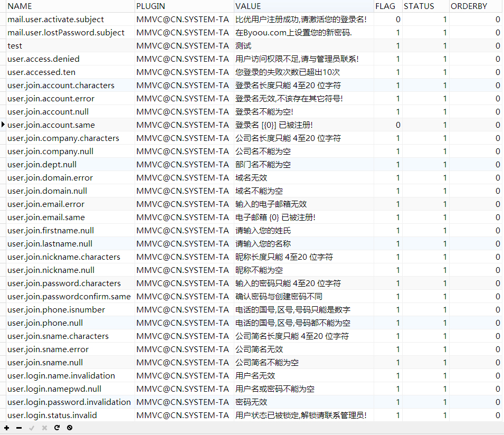Click the apply changes checkmark icon
The width and height of the screenshot is (504, 435).
coord(32,428)
